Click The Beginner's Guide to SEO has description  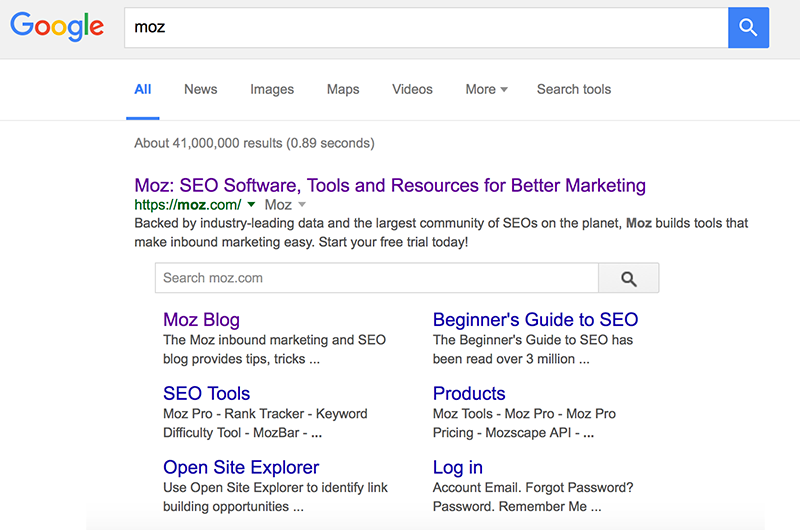point(533,349)
